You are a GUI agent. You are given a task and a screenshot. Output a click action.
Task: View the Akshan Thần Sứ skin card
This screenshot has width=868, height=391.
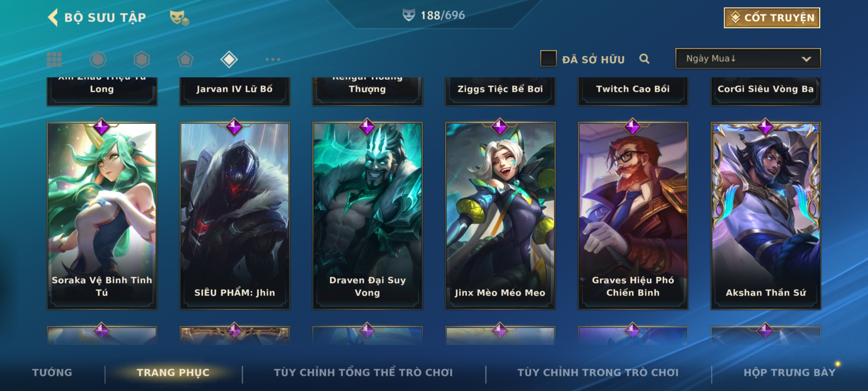766,216
